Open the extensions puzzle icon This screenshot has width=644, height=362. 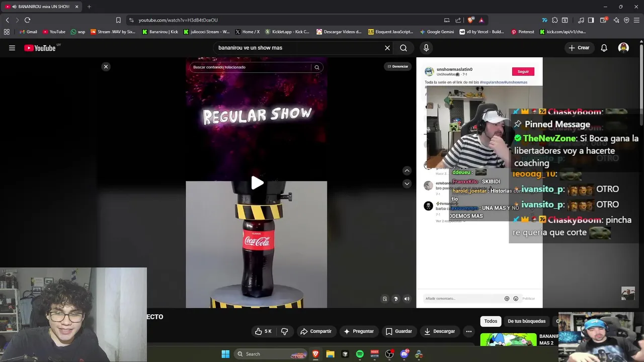[x=555, y=20]
